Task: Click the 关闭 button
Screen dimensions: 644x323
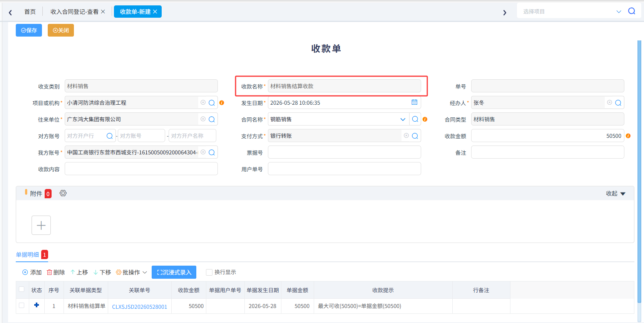Action: click(61, 30)
